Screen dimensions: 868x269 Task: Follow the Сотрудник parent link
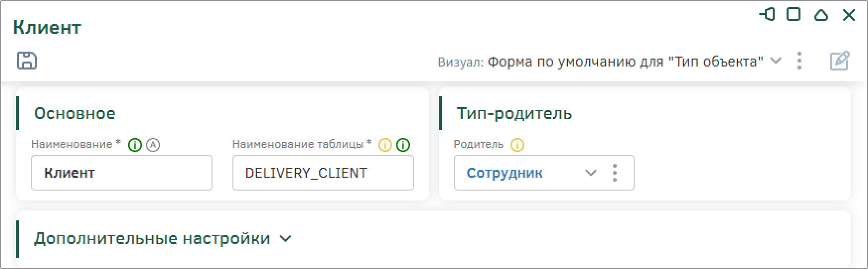[x=505, y=173]
